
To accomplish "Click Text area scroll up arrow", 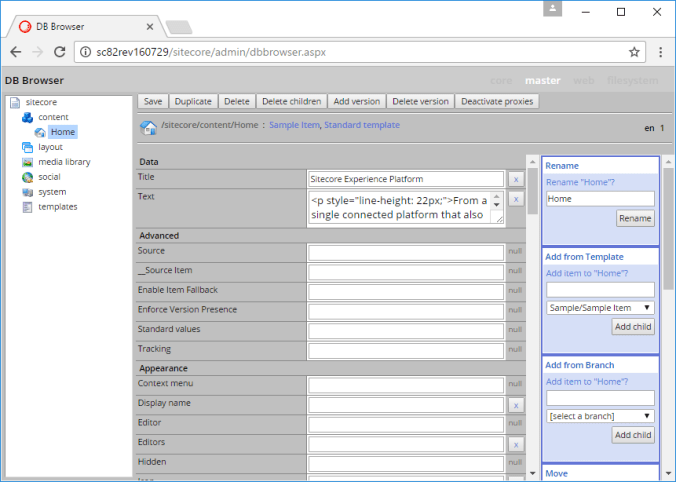I will 497,197.
